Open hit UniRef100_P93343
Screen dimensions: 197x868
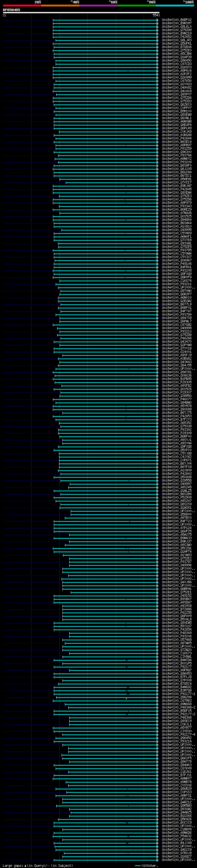pos(176,206)
